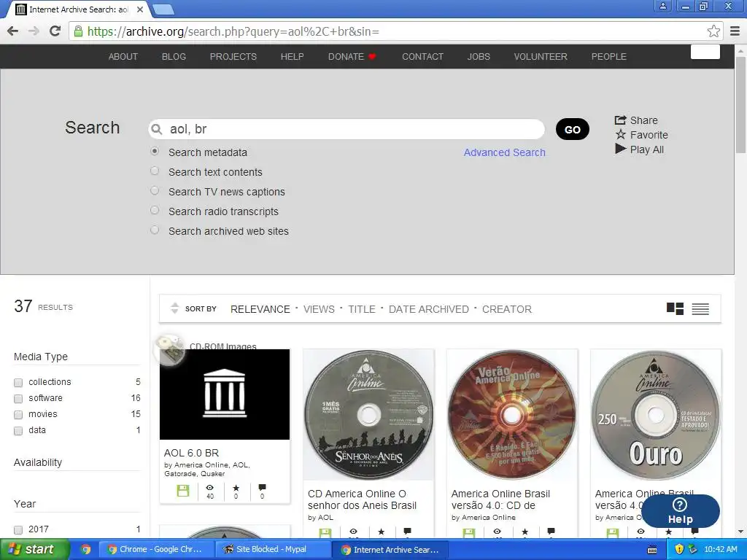Click Chrome icon in quick launch taskbar

point(85,549)
